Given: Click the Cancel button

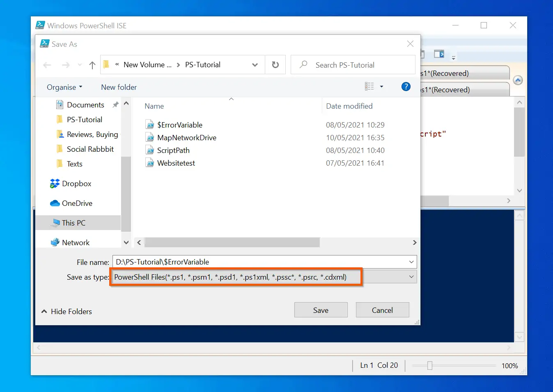Looking at the screenshot, I should 383,310.
